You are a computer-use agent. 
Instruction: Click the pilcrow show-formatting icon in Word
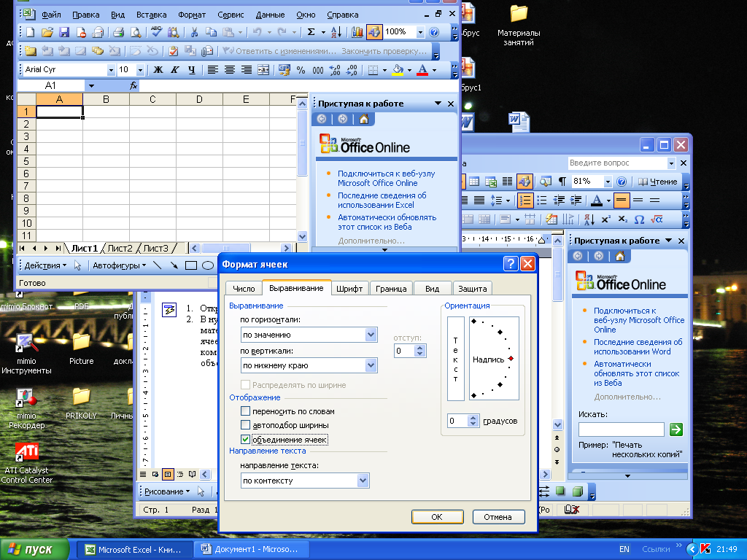[562, 182]
